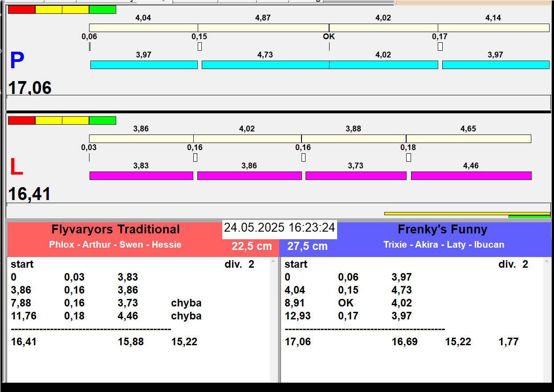Viewport: 554px width, 392px height.
Task: Select the cyan 4,73 run bar
Action: click(x=265, y=65)
